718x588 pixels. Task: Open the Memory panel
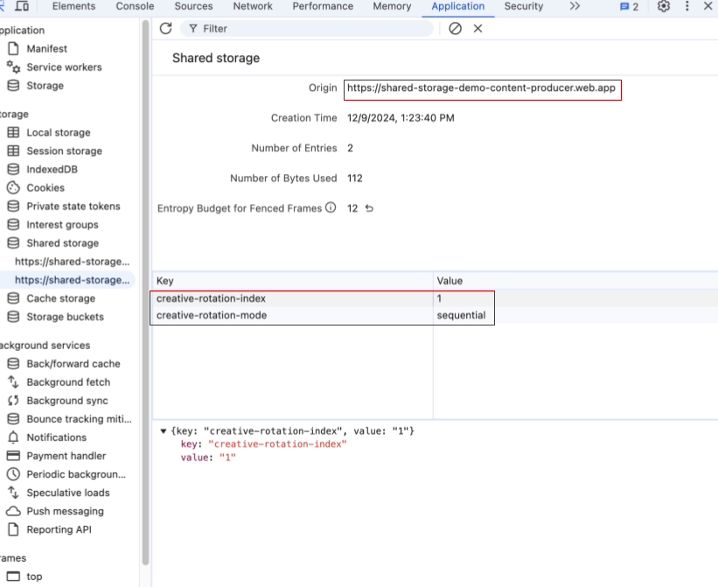point(391,7)
